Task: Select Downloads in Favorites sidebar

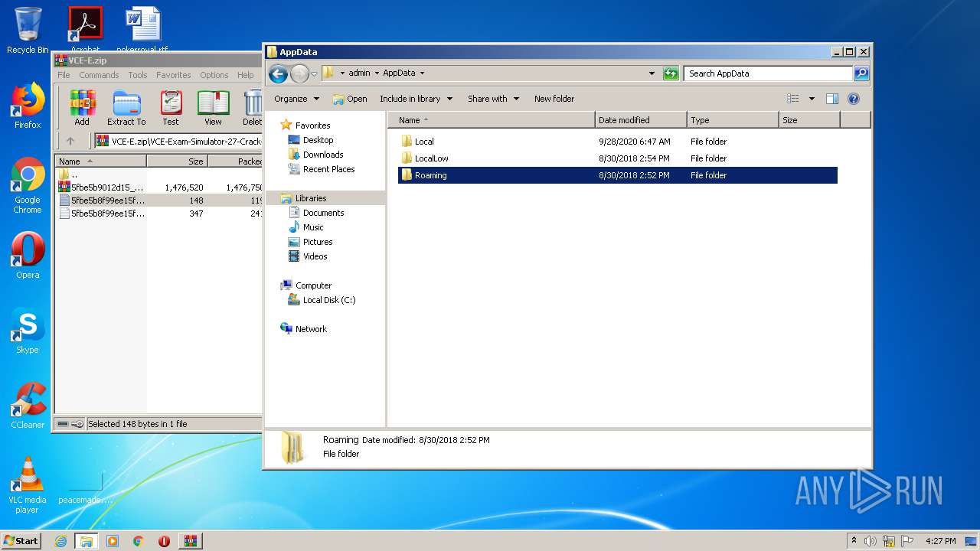Action: 322,155
